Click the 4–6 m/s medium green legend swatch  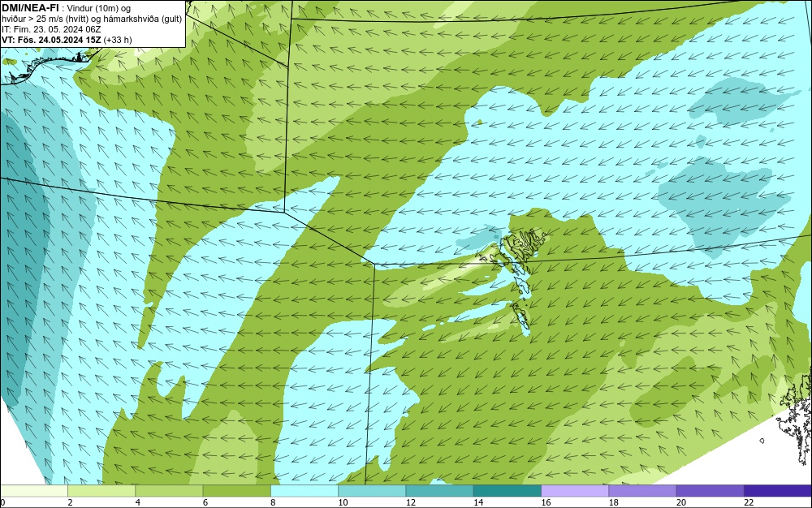169,490
